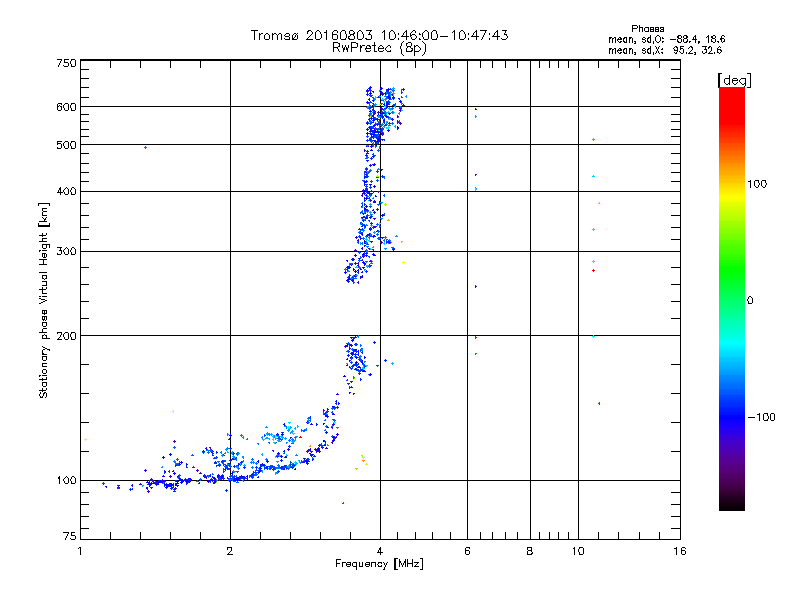
Task: Click the 16 label on the frequency axis
Action: (x=680, y=551)
